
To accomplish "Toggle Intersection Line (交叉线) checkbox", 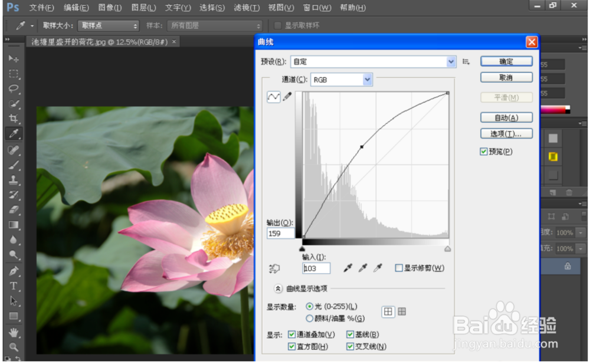I will (350, 346).
